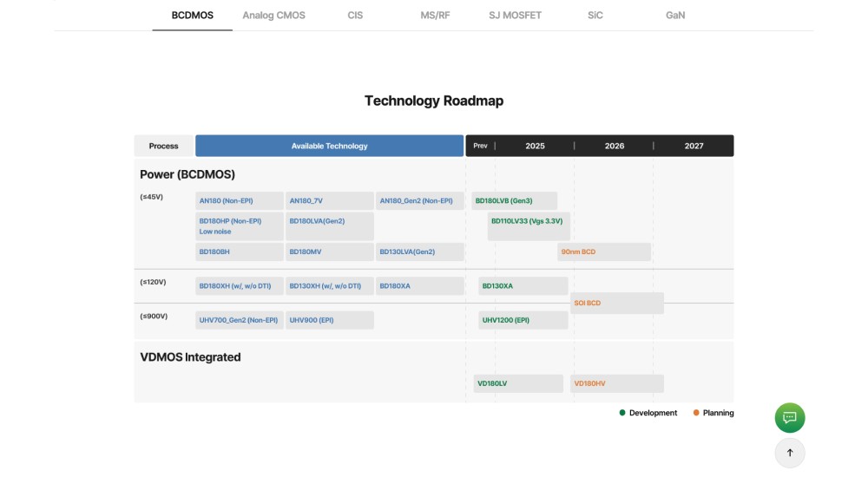
Task: Click BD110LV33 (Vgs 3.3V) roadmap item
Action: [x=529, y=226]
